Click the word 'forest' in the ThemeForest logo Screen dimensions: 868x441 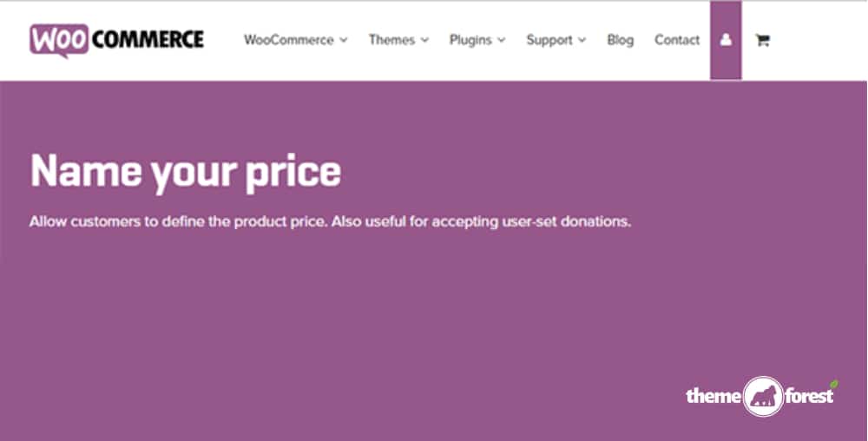(809, 396)
